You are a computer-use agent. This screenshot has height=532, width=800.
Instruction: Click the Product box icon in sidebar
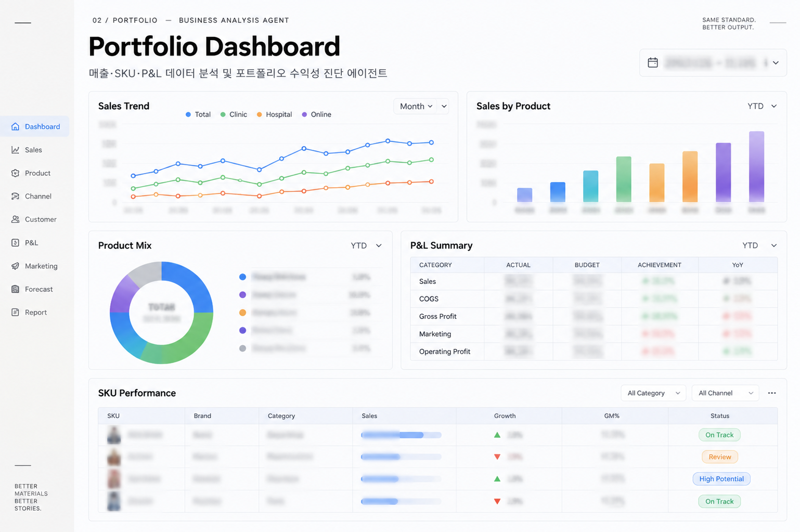point(15,173)
